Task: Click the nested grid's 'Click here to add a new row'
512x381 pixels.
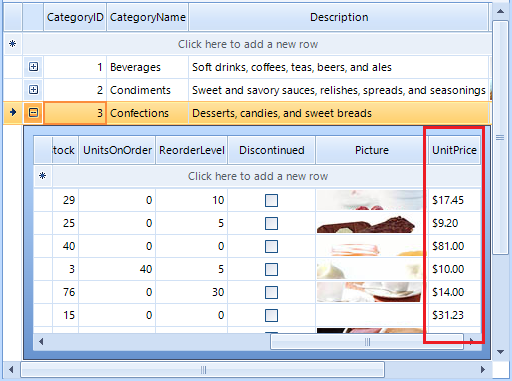Action: (258, 176)
